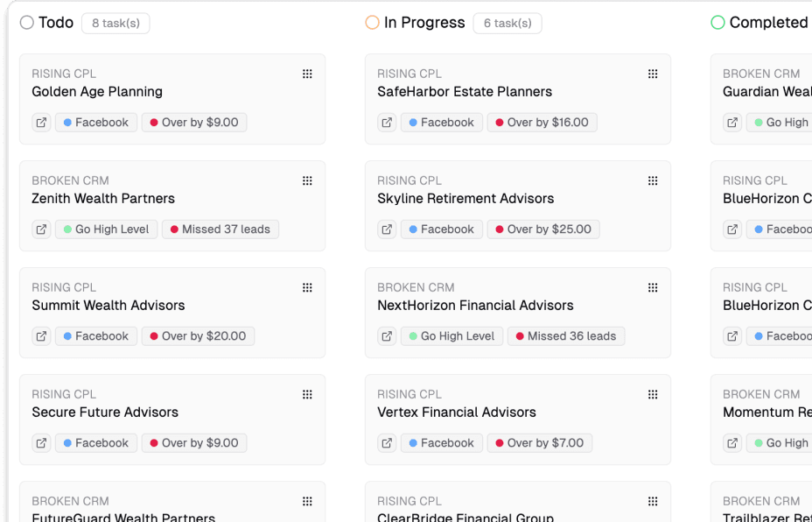Screen dimensions: 812x522
Task: Open the SafeHarbor Estate Planners task title
Action: tap(465, 92)
